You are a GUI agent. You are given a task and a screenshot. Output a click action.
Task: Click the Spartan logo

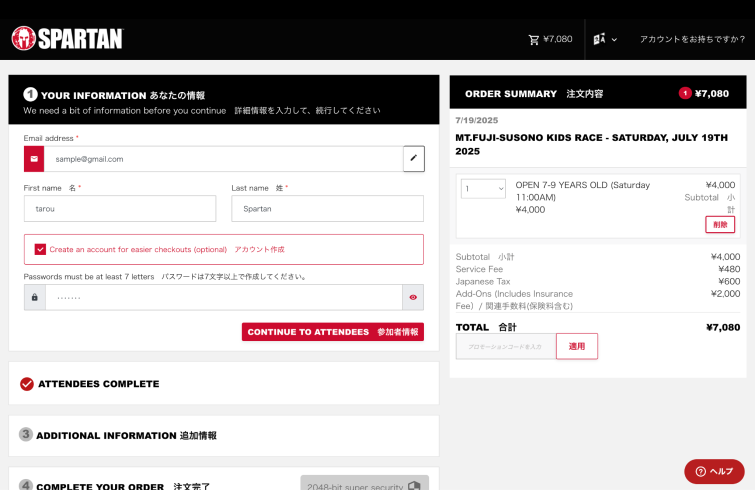(67, 39)
